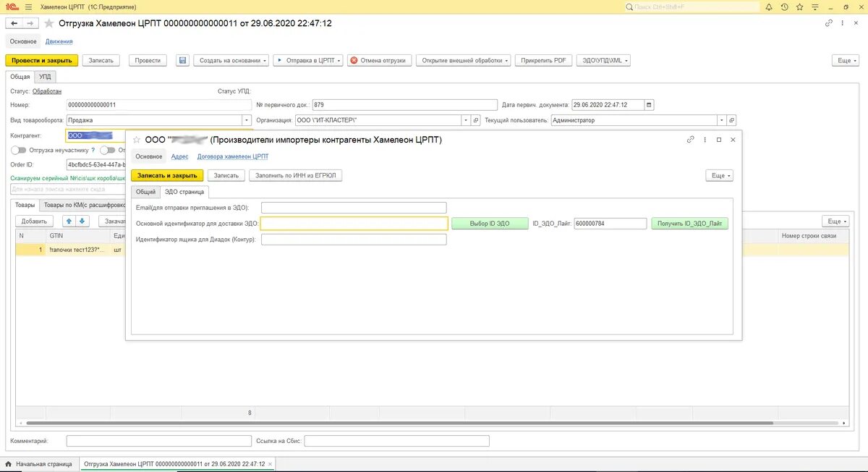
Task: Open Организация field dropdown arrow
Action: click(x=466, y=120)
